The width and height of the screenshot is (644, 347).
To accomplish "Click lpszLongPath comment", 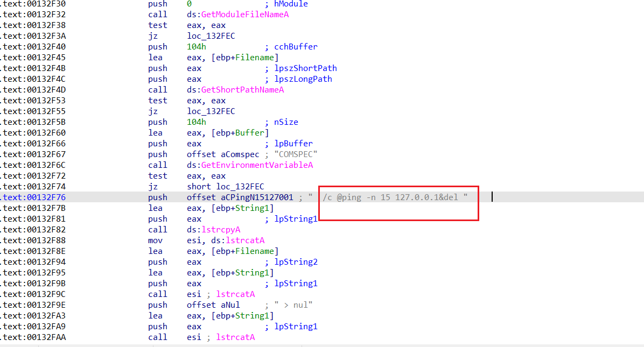I will 303,79.
